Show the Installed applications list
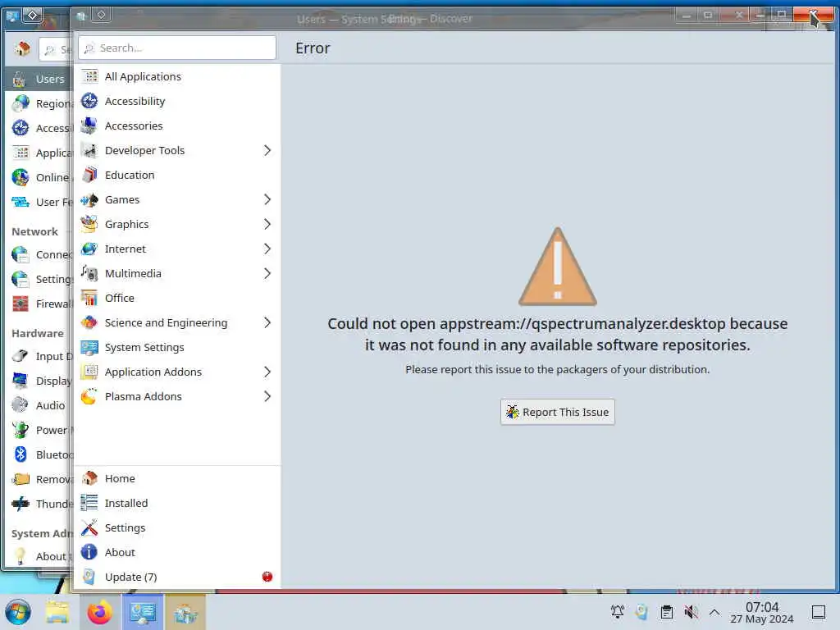The image size is (840, 630). [177, 503]
